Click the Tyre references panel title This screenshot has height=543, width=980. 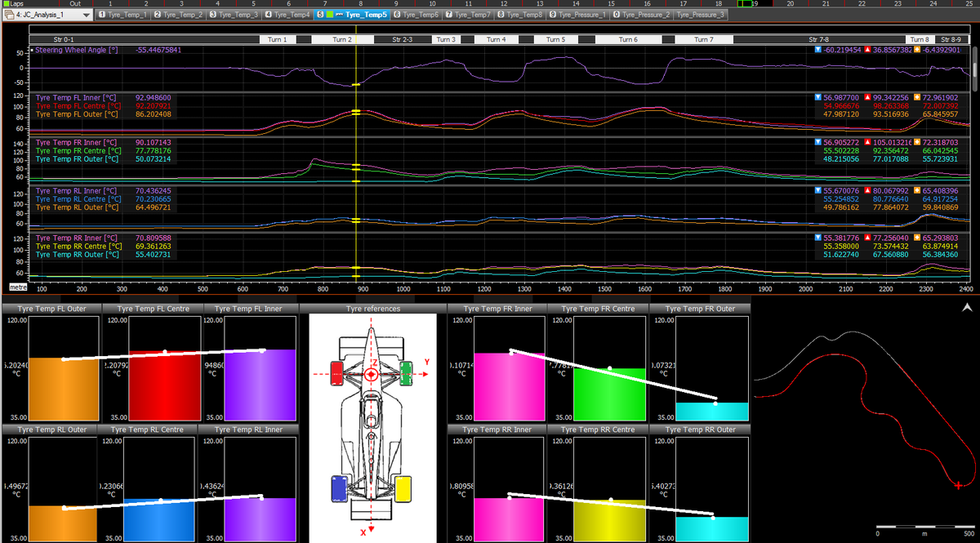(x=372, y=309)
